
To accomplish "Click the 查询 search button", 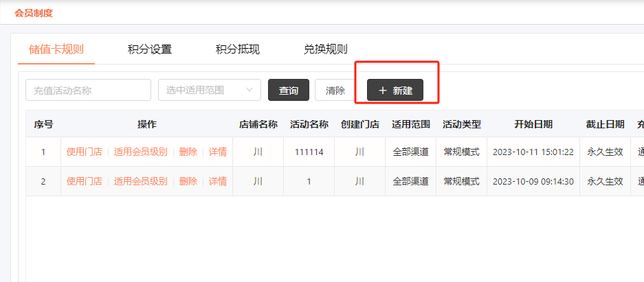I will pyautogui.click(x=288, y=90).
